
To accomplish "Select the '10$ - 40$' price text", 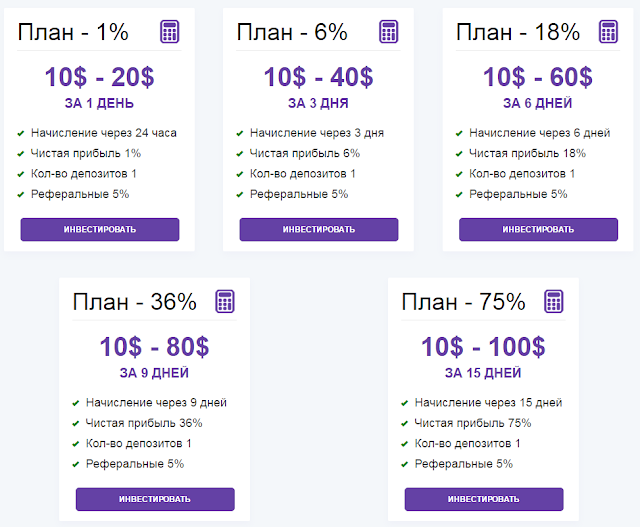I will click(318, 77).
